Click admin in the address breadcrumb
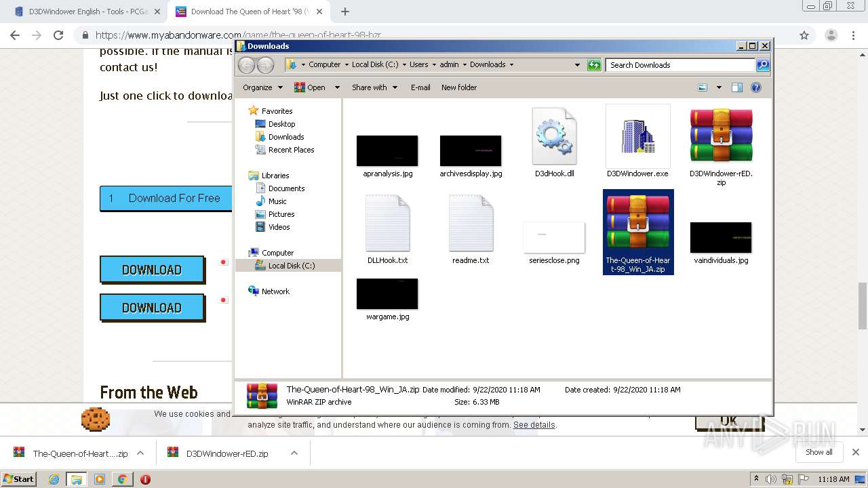This screenshot has height=488, width=868. pos(449,65)
